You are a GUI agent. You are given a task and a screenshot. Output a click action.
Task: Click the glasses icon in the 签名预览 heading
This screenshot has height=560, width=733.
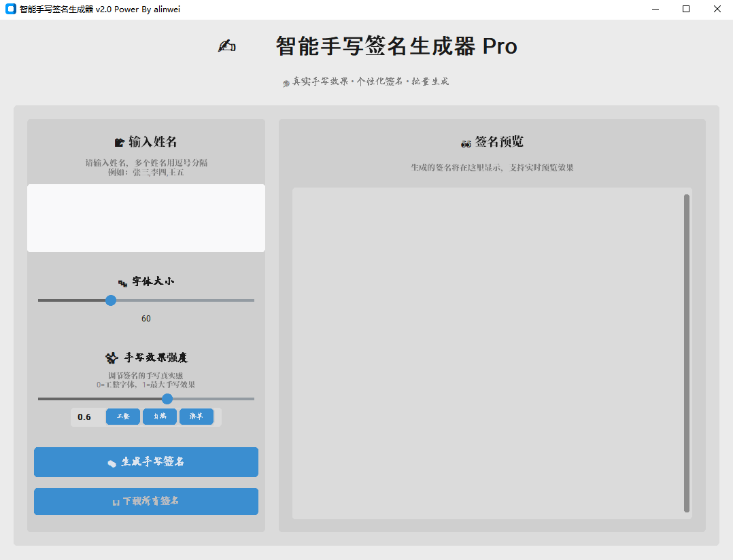pos(466,141)
